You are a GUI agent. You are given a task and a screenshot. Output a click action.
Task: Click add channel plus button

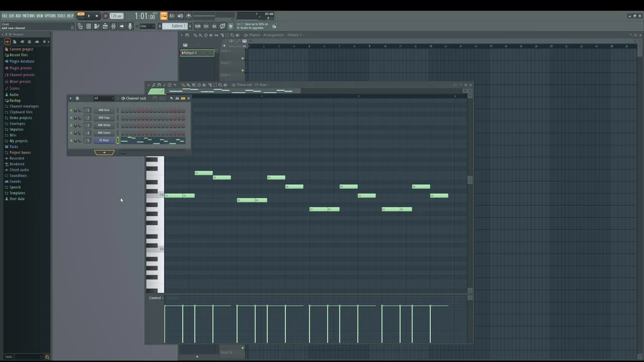(104, 152)
